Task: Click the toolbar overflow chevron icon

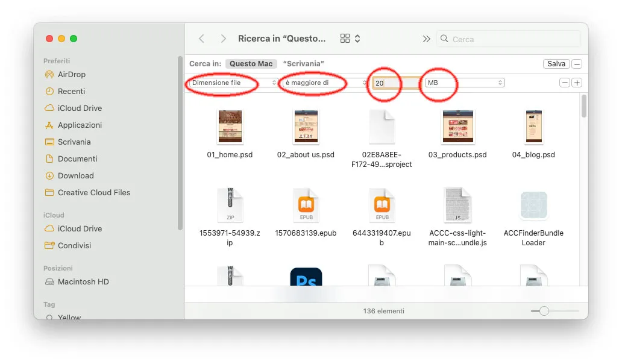Action: pos(426,38)
